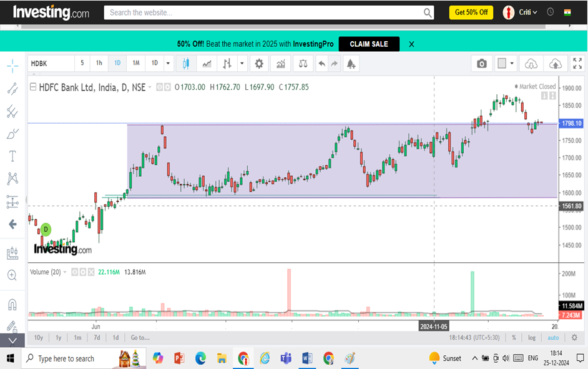Select the highlighted 1D interval
Screen dimensions: 588x369
(117, 63)
